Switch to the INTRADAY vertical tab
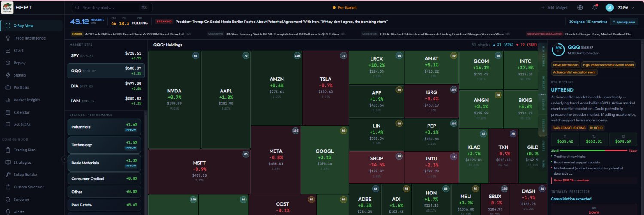Image resolution: width=644 pixels, height=215 pixels. (544, 82)
